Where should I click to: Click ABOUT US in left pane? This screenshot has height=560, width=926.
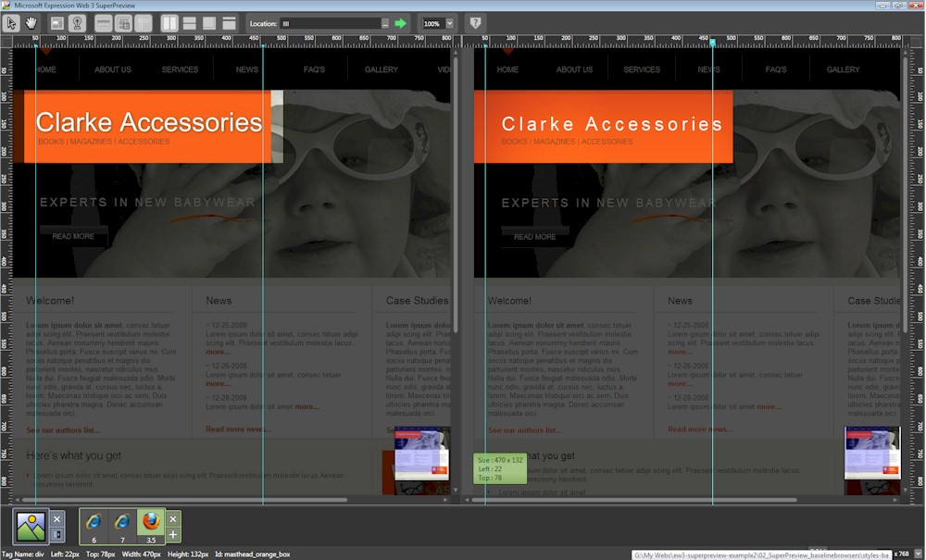pos(113,69)
